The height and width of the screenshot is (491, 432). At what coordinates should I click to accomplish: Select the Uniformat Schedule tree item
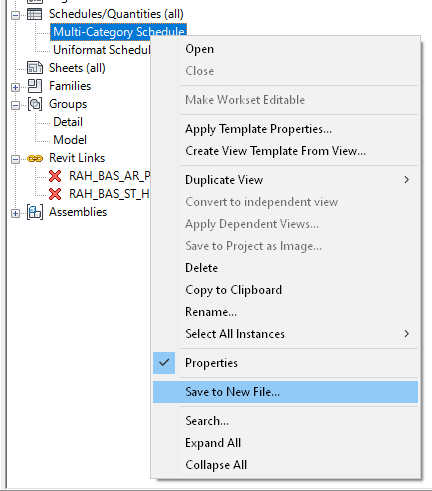[x=102, y=50]
